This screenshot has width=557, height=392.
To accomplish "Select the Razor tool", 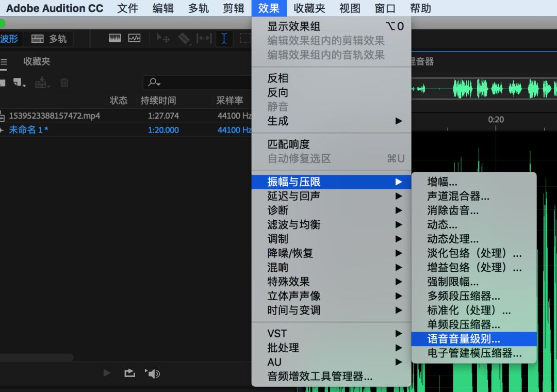I will [183, 39].
